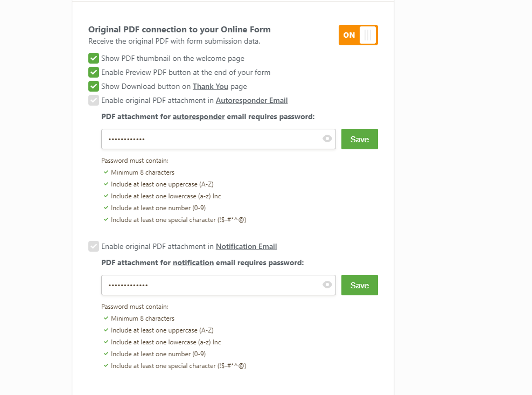Image resolution: width=532 pixels, height=395 pixels.
Task: Save the autoresponder email PDF password
Action: 359,139
